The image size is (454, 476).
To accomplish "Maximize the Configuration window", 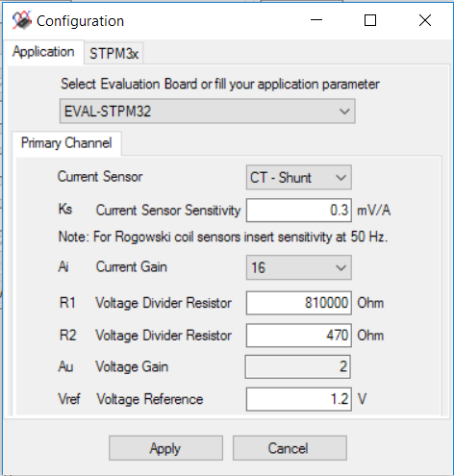I will tap(370, 20).
